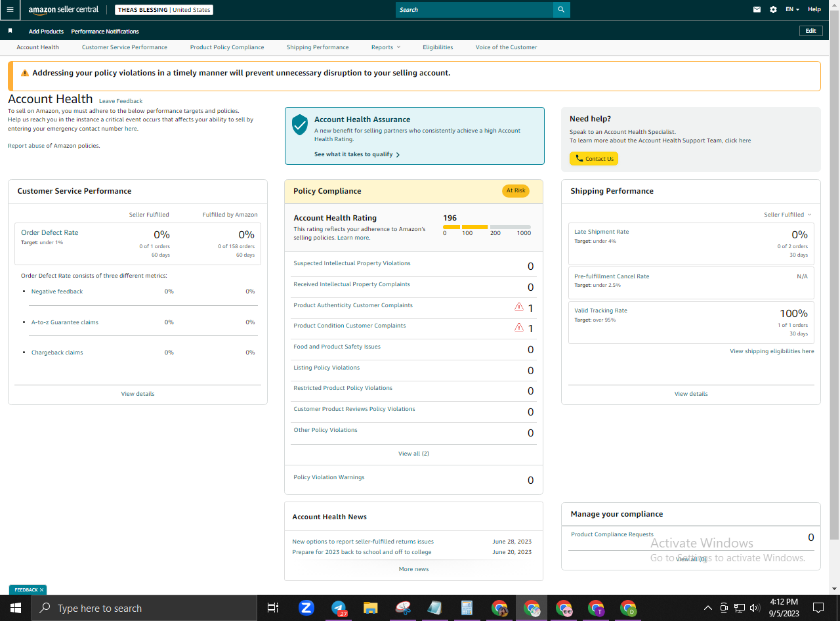Switch to Chrome with D profile badge
This screenshot has height=621, width=840.
628,608
